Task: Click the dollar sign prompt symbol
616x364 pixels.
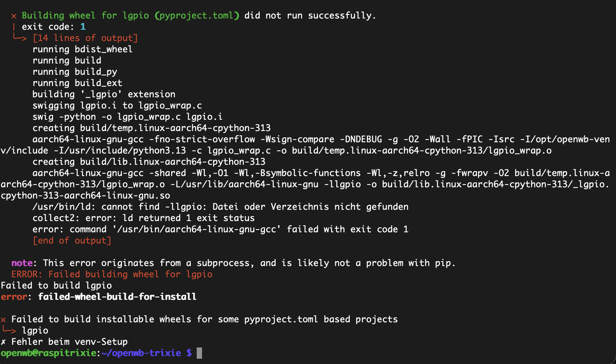Action: point(189,353)
